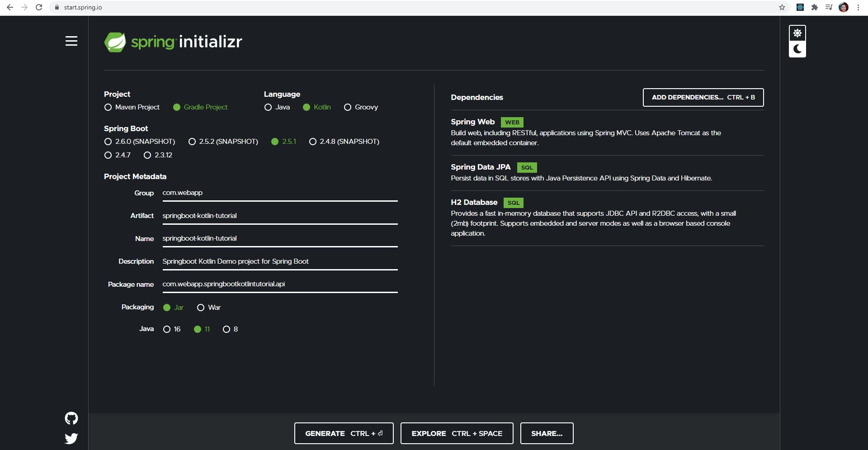
Task: Choose War packaging
Action: [201, 308]
